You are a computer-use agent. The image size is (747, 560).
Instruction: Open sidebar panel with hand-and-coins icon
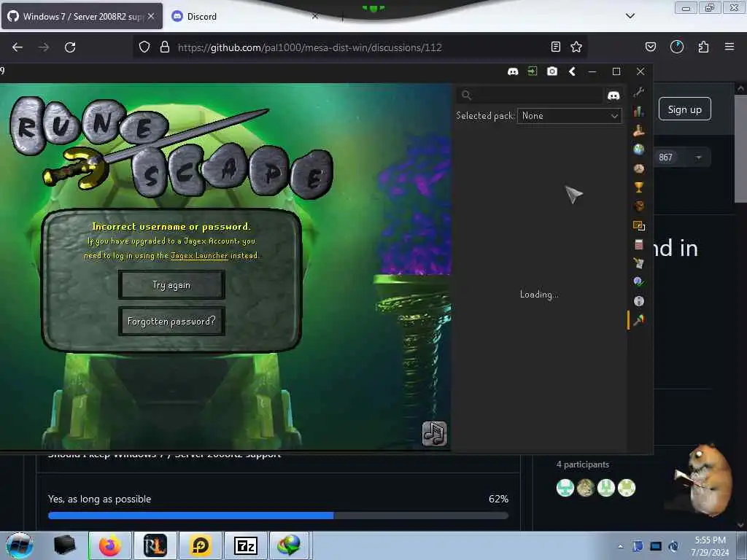(639, 130)
